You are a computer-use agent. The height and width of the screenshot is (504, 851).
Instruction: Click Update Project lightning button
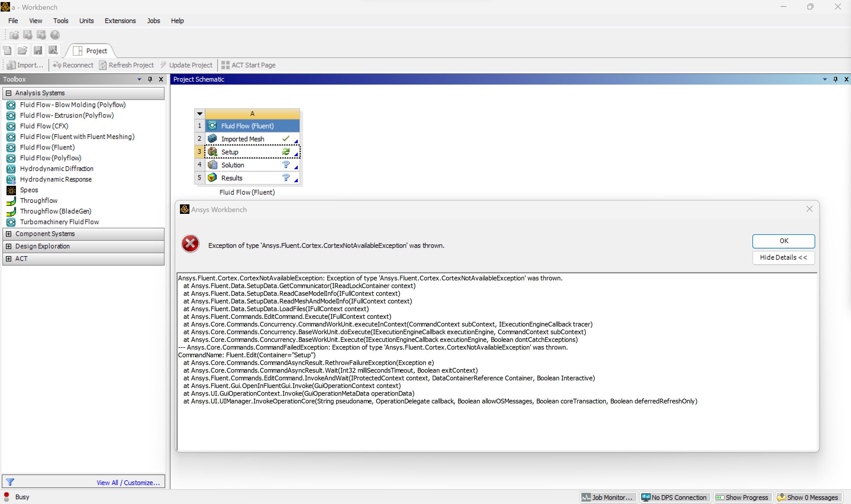[186, 65]
